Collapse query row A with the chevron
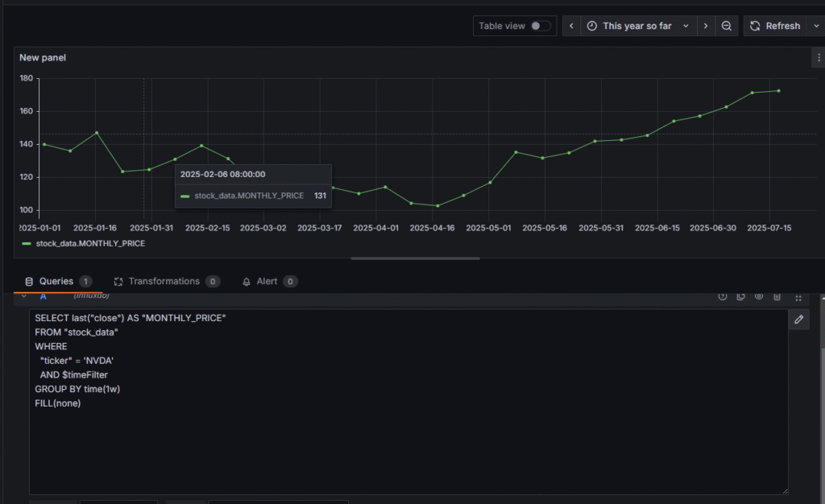This screenshot has height=504, width=825. [24, 296]
